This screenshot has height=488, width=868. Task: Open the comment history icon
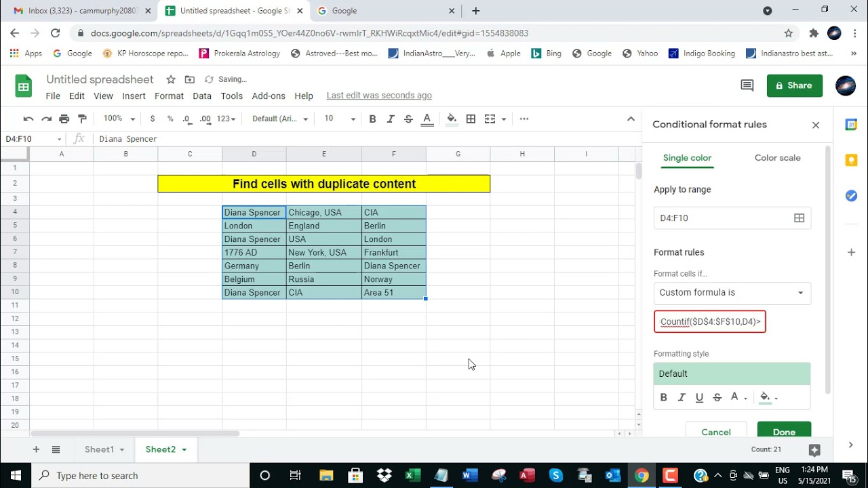click(747, 85)
